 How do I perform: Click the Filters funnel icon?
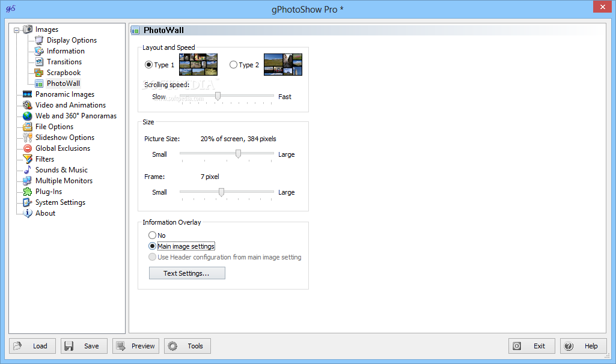(28, 159)
